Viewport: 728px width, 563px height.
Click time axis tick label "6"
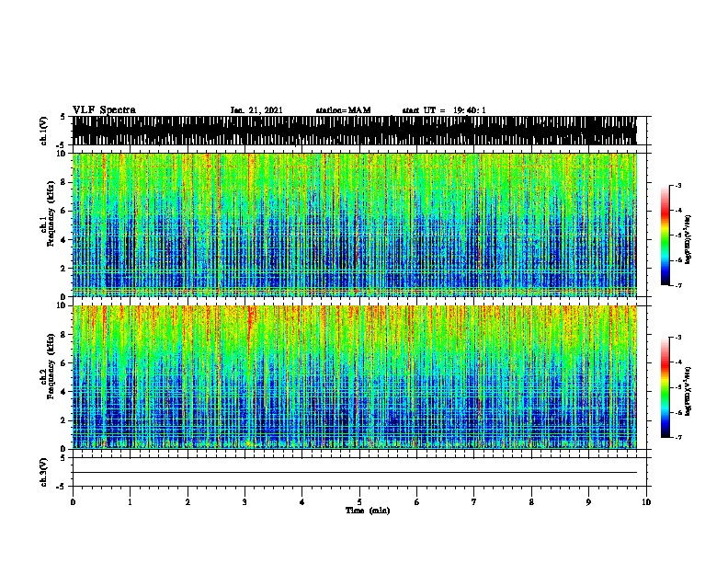tap(416, 502)
